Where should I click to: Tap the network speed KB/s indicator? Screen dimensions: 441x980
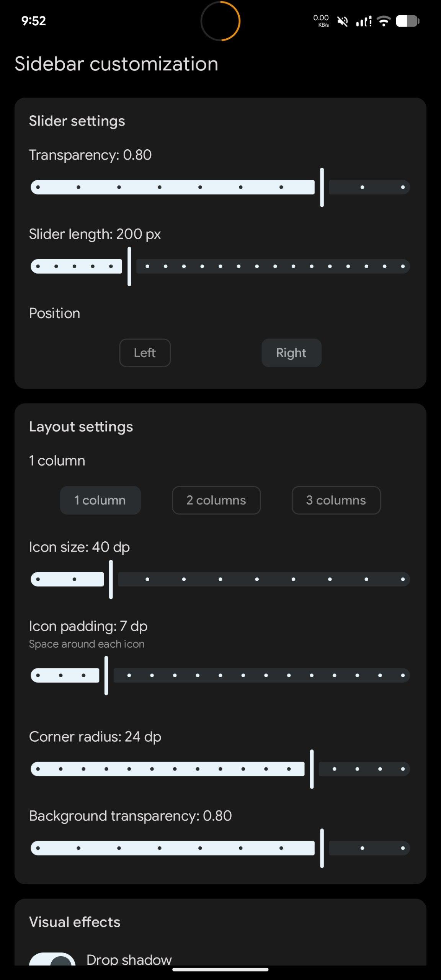point(321,21)
